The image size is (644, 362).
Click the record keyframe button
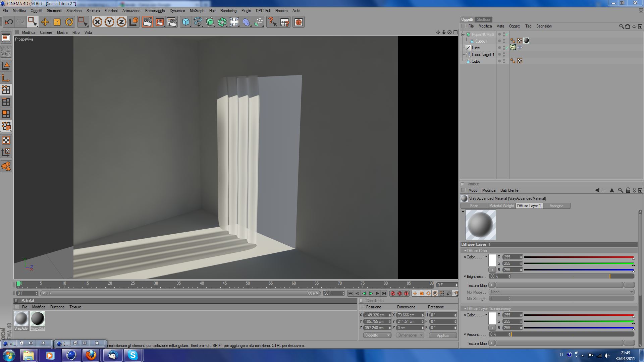coord(393,293)
